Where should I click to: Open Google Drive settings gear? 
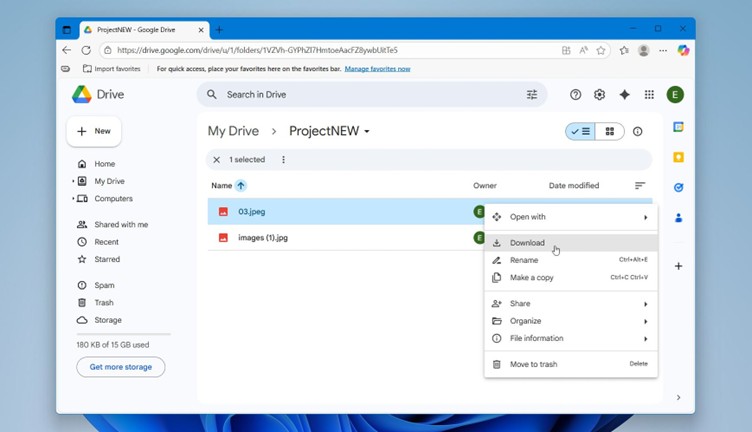click(599, 95)
